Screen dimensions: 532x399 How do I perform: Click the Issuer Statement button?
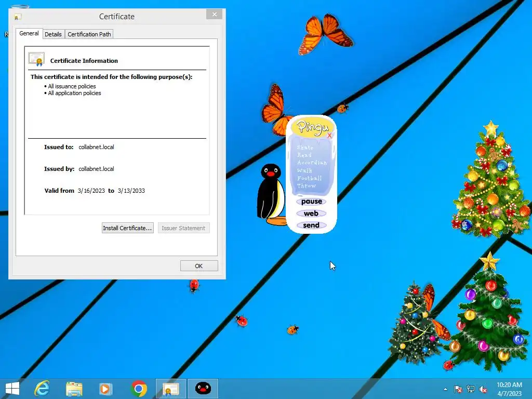click(183, 228)
